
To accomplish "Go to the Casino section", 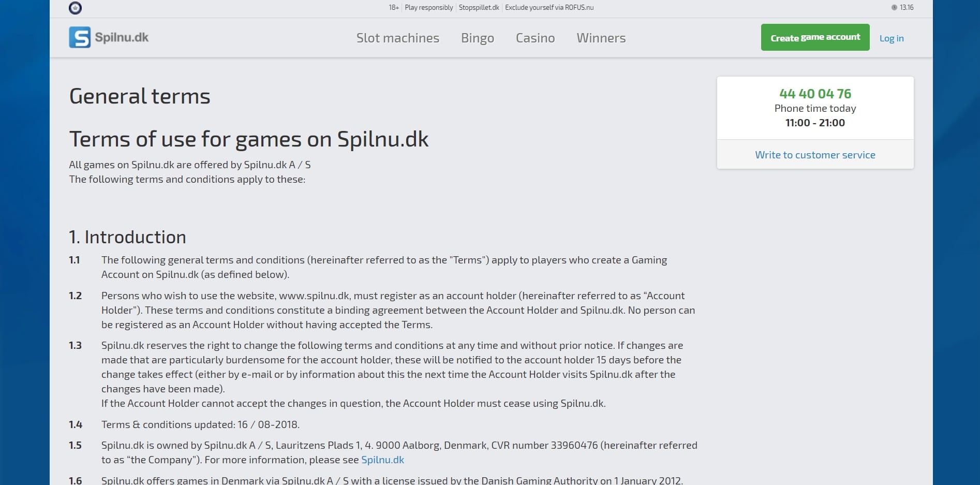I will pos(535,38).
